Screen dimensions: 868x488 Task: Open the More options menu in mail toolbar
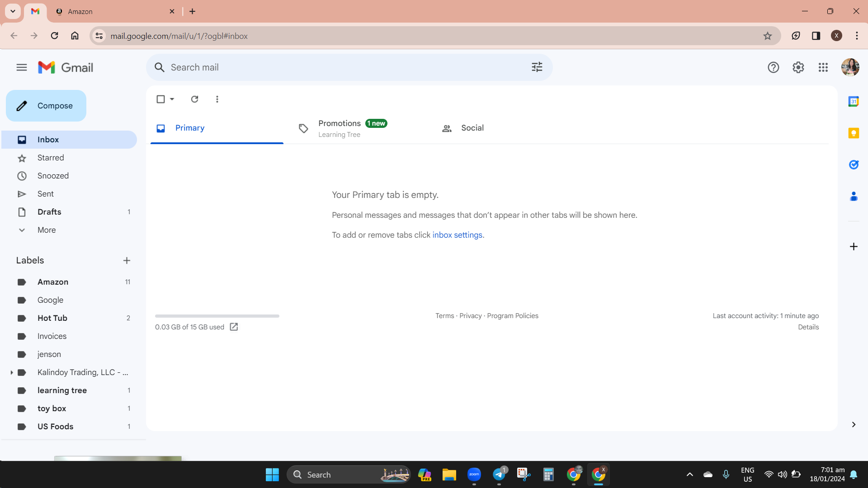point(217,99)
